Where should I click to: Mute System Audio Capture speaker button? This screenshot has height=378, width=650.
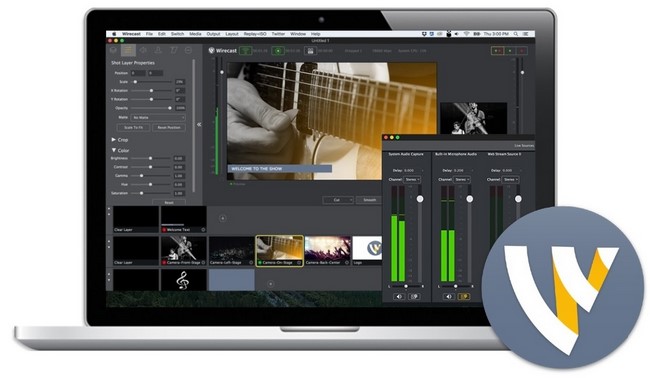pos(399,296)
